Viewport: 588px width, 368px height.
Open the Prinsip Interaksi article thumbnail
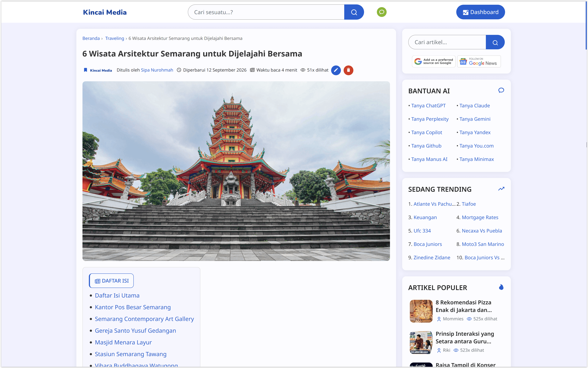(x=421, y=342)
